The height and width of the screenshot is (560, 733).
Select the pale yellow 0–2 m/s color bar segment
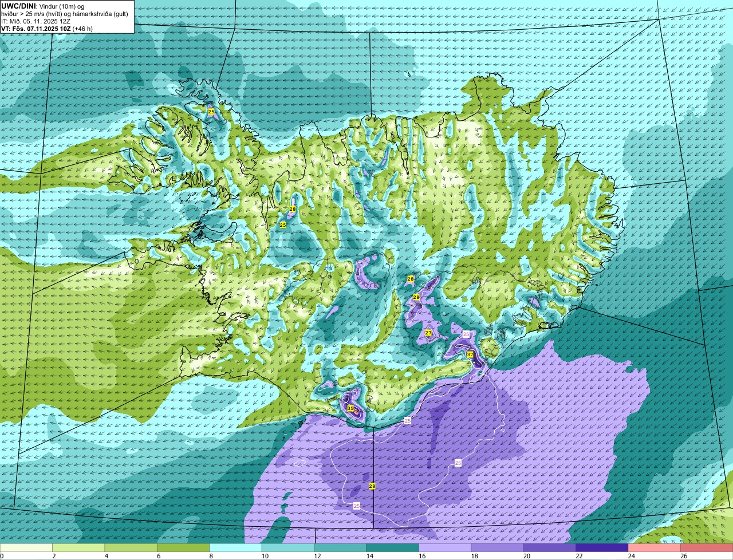click(x=26, y=547)
